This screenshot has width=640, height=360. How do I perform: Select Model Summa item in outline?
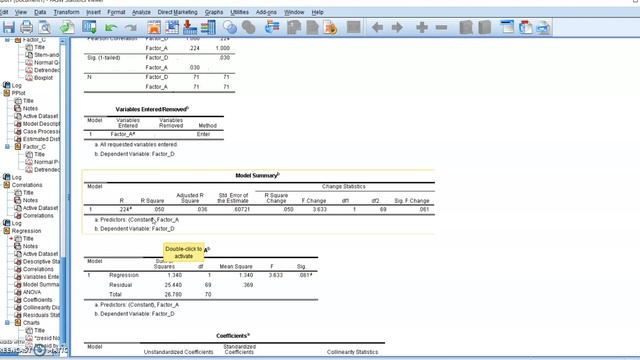tap(41, 284)
